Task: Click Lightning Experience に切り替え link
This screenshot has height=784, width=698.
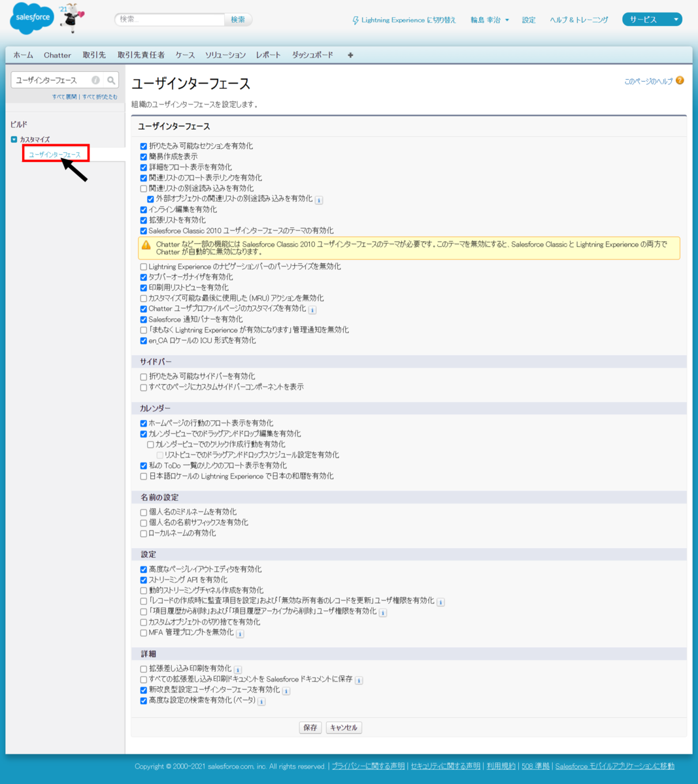Action: [x=408, y=20]
